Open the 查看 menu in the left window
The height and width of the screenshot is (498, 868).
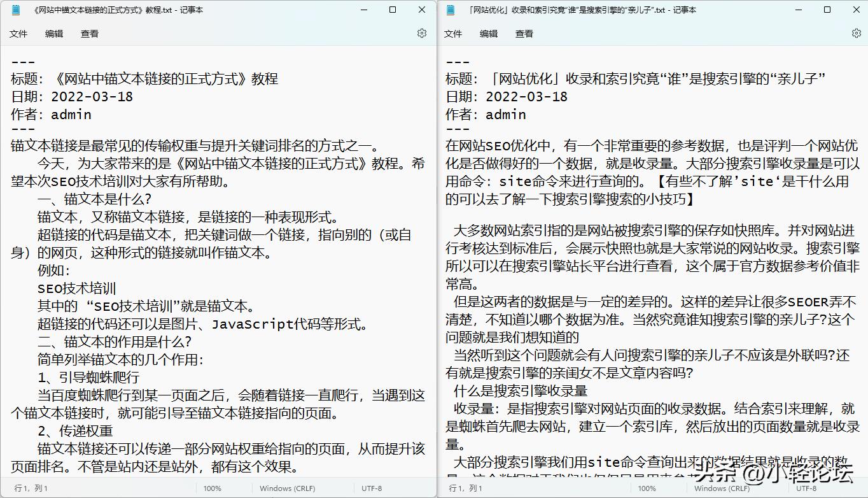(89, 33)
